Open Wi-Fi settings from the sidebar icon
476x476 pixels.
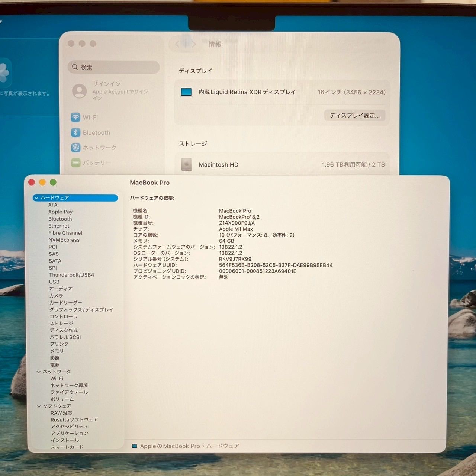(76, 117)
